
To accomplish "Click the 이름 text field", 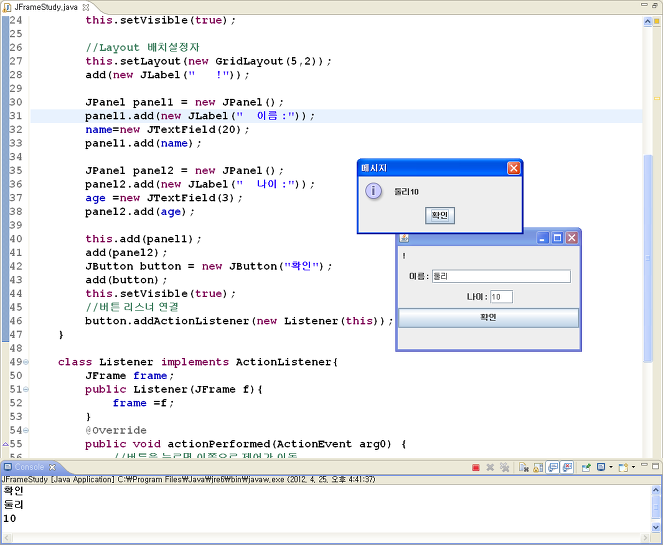I will [501, 276].
